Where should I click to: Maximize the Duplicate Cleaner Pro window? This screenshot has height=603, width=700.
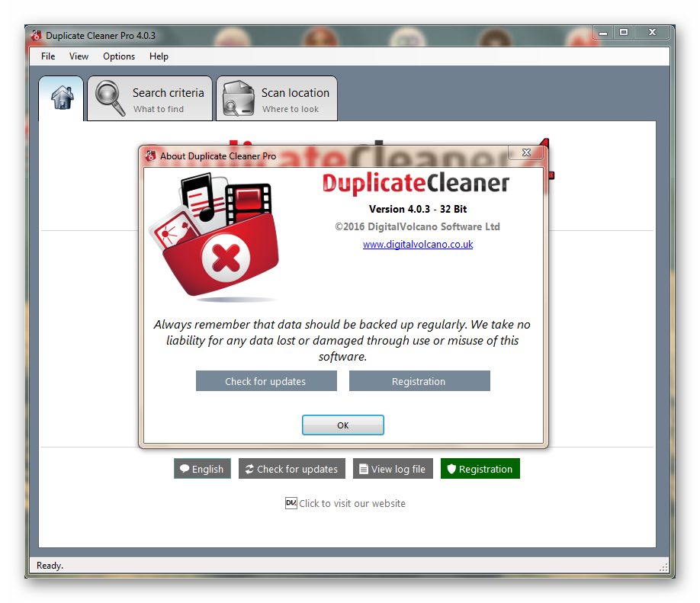click(x=624, y=33)
